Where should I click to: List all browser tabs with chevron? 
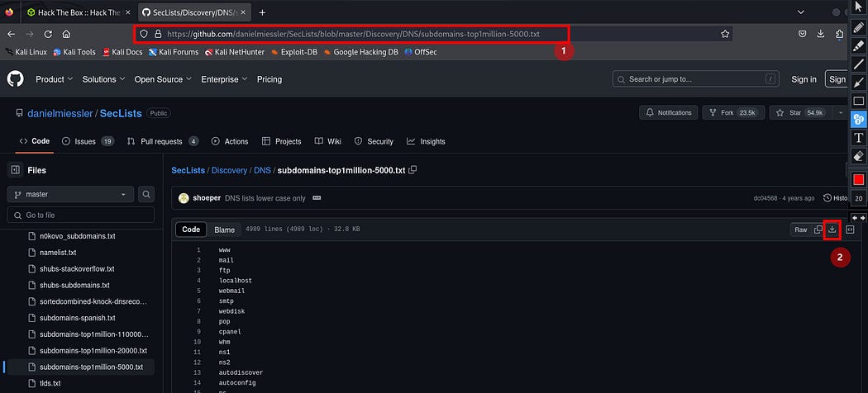coord(801,12)
